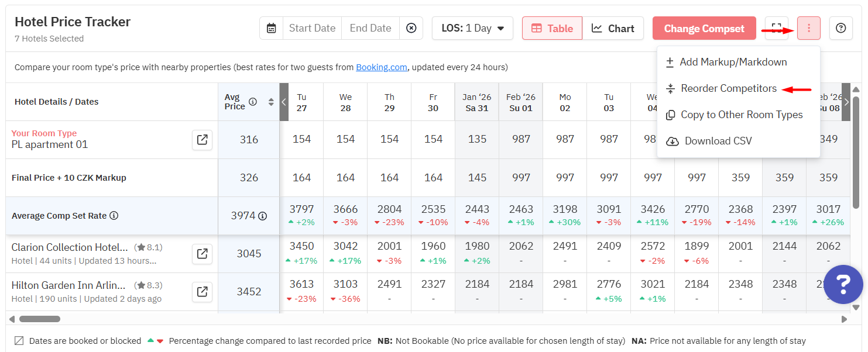Switch to Table view
This screenshot has height=352, width=868.
tap(552, 28)
